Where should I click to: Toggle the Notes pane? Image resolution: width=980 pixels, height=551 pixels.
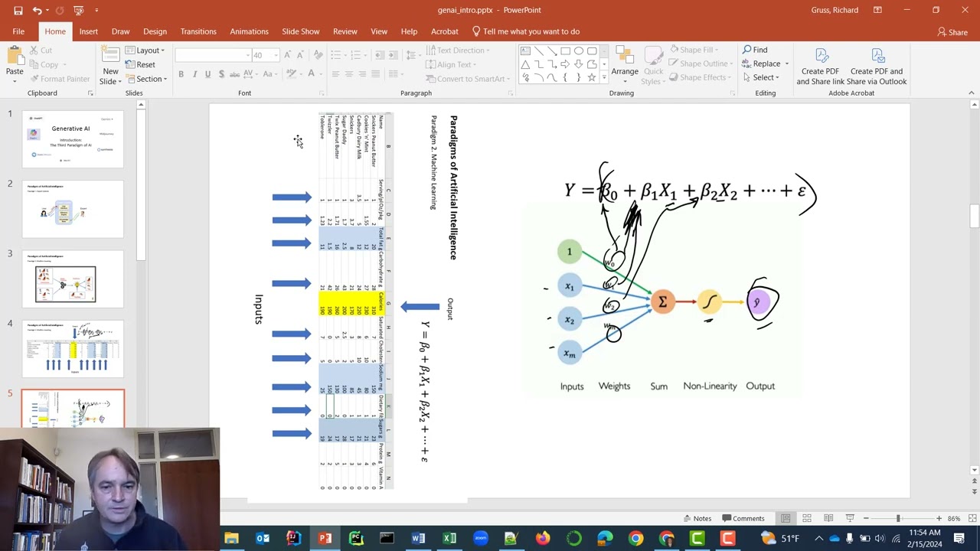coord(697,518)
